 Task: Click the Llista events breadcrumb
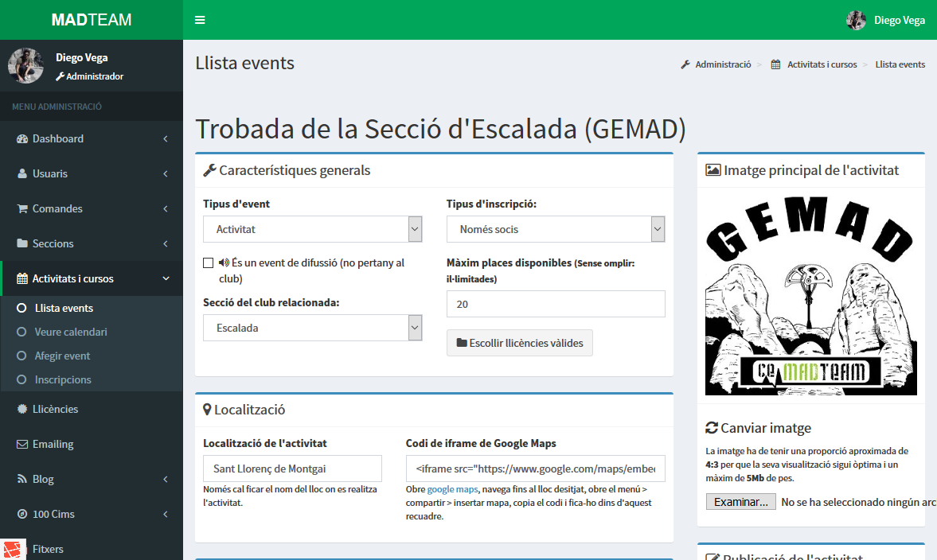tap(900, 64)
